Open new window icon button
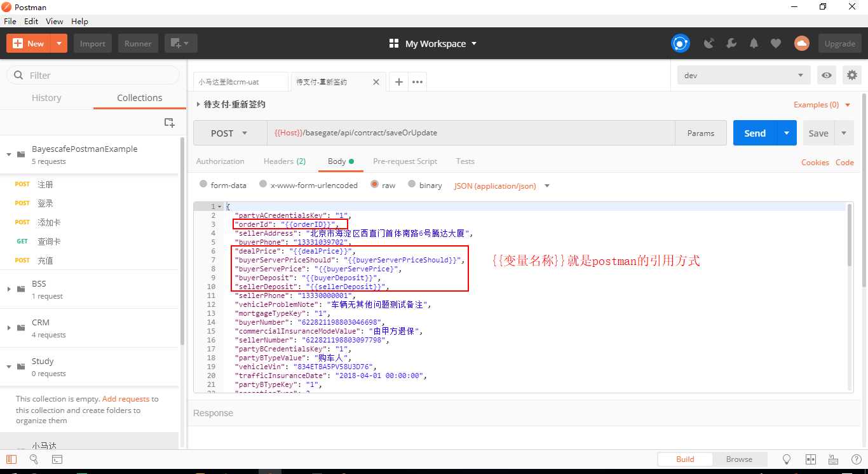The image size is (868, 474). tap(181, 43)
